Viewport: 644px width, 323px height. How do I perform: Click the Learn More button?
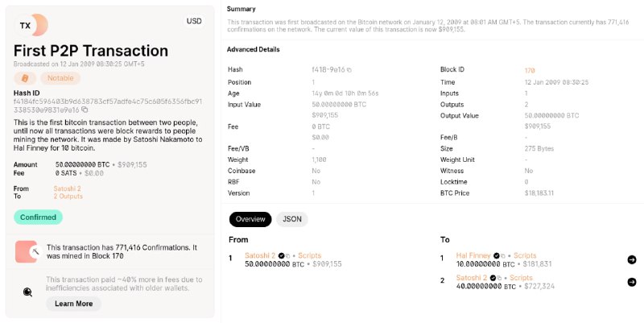point(73,304)
